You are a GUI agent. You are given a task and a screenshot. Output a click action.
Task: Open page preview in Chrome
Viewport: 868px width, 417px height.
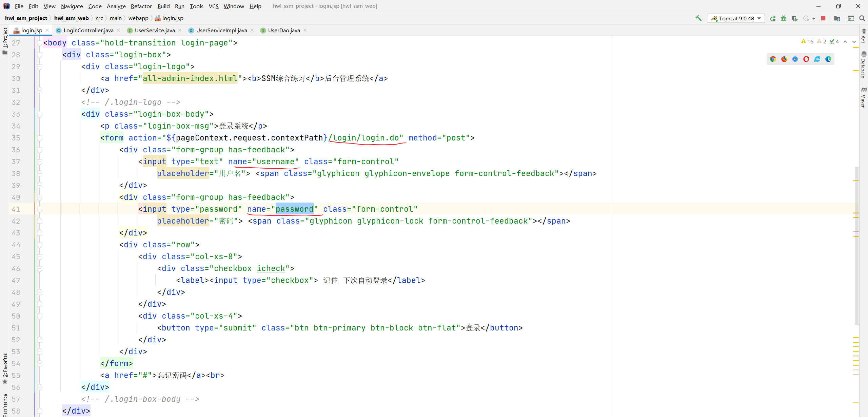click(773, 59)
